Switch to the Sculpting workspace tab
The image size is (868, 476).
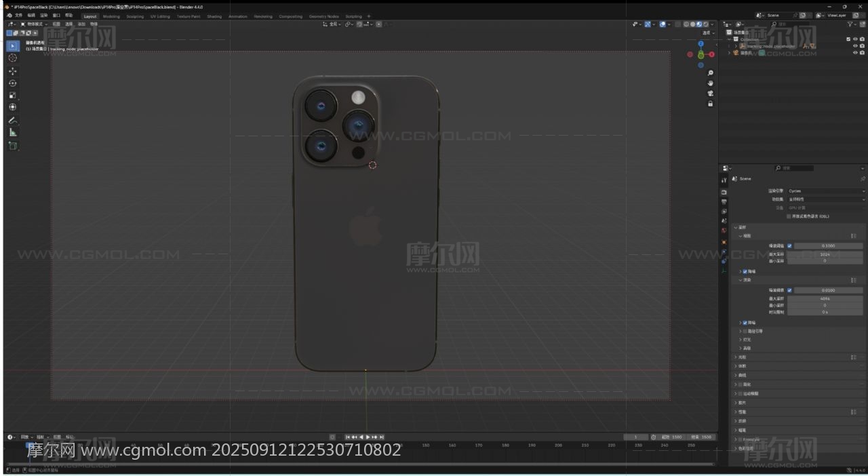tap(135, 16)
